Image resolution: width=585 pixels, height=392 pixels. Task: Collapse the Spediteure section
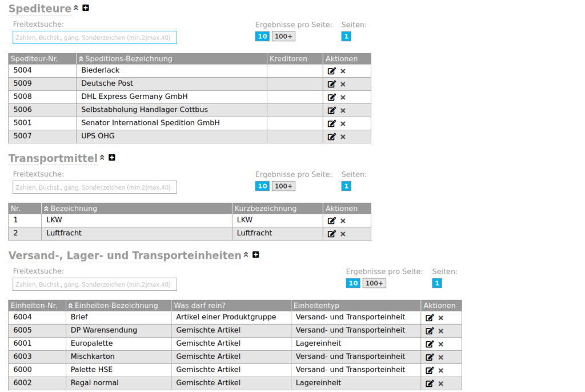[76, 7]
